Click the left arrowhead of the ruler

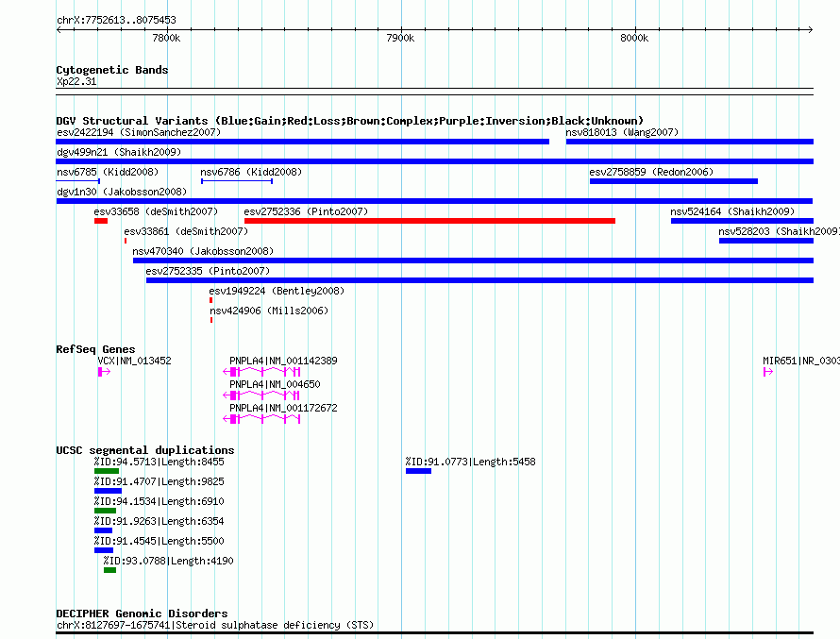[x=59, y=29]
